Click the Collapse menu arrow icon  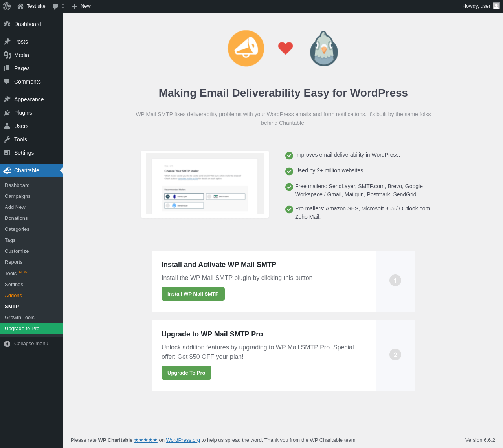coord(7,344)
